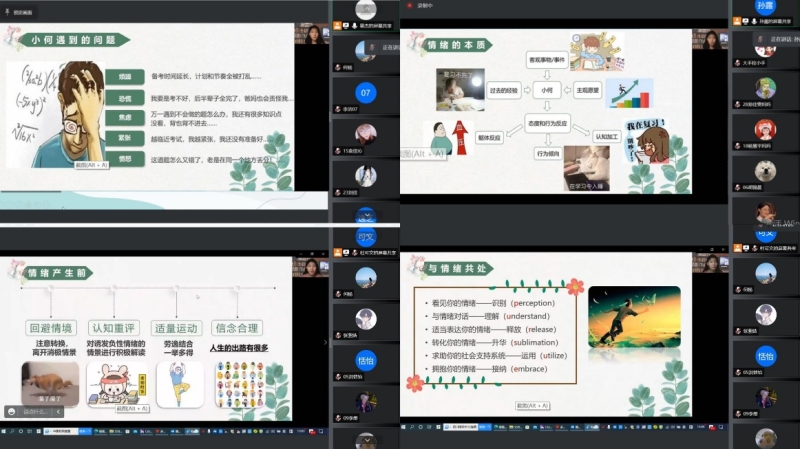Open Windows Start in bottom-right screenshot taskbar
Image resolution: width=800 pixels, height=449 pixels.
point(403,427)
